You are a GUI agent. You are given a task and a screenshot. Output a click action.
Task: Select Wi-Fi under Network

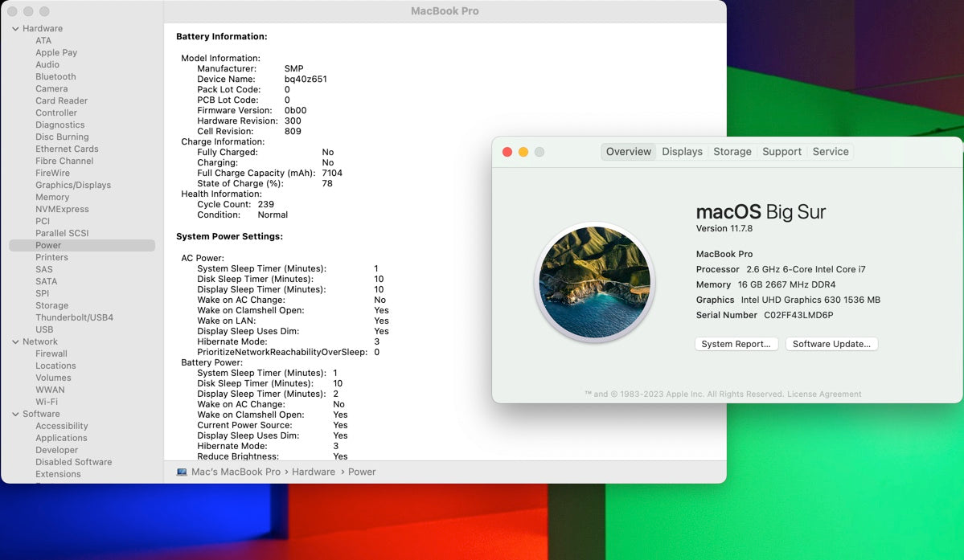47,403
